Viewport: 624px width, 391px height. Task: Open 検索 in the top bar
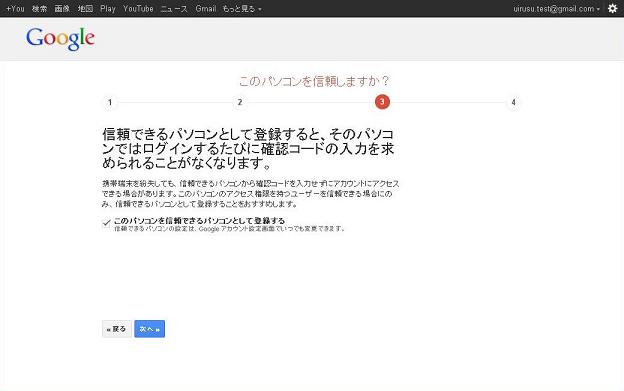pyautogui.click(x=39, y=8)
